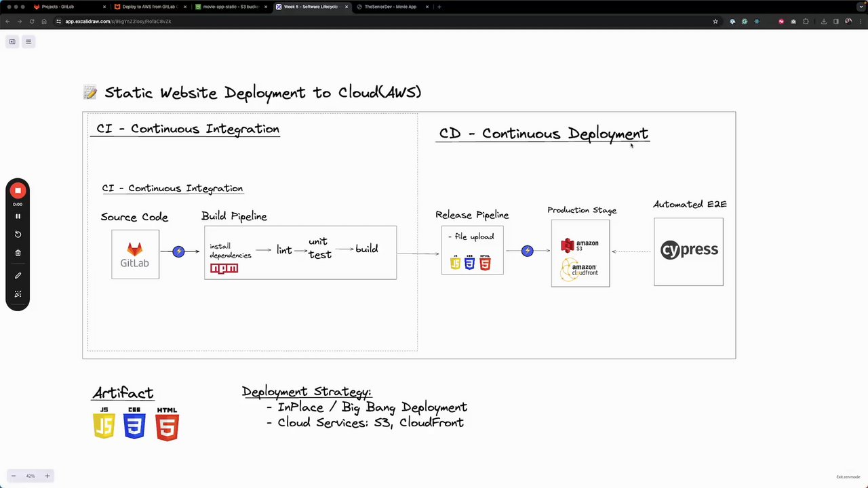
Task: Open the browser downloads icon
Action: [823, 21]
